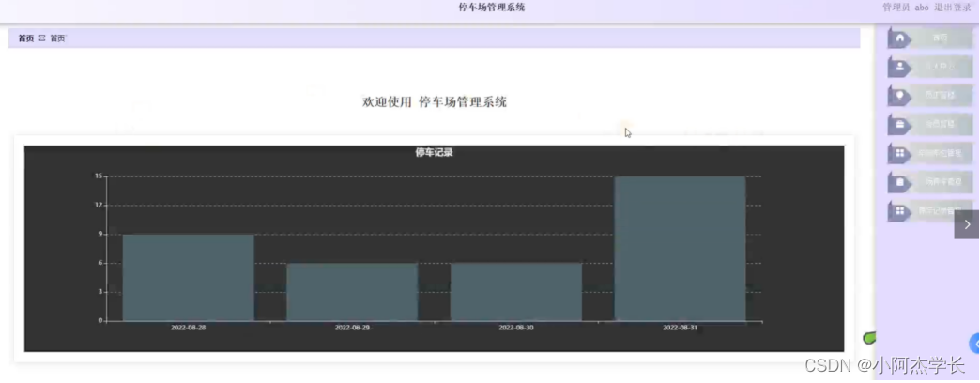Click the briefcase icon in sidebar menu
This screenshot has height=383, width=980.
[900, 124]
